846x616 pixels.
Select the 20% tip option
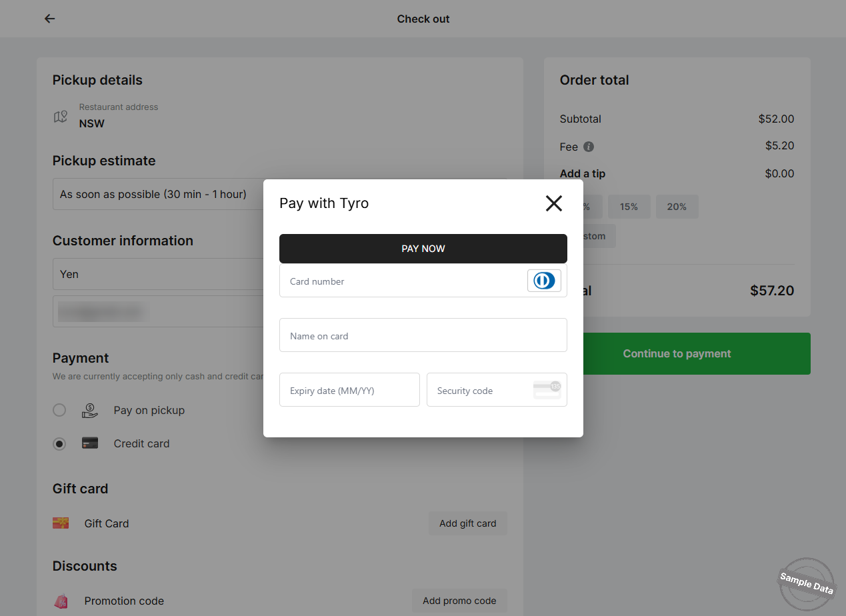[677, 207]
